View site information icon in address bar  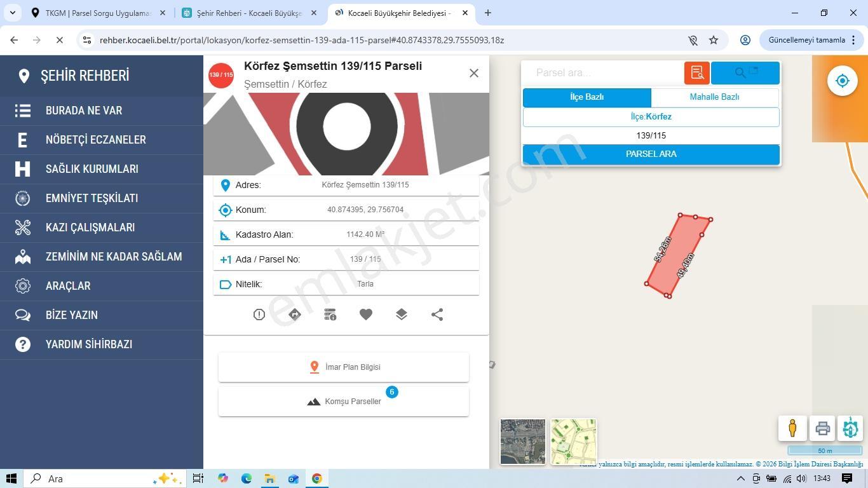tap(87, 40)
